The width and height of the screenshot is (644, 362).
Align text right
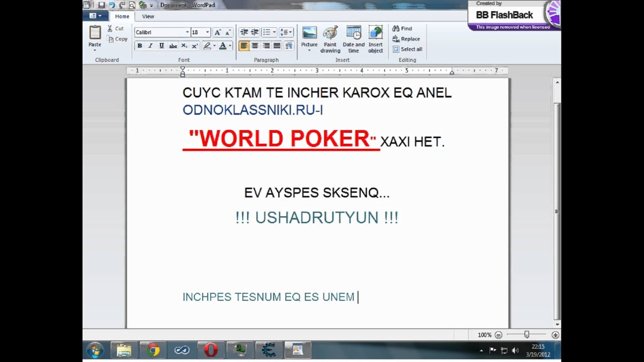(266, 46)
